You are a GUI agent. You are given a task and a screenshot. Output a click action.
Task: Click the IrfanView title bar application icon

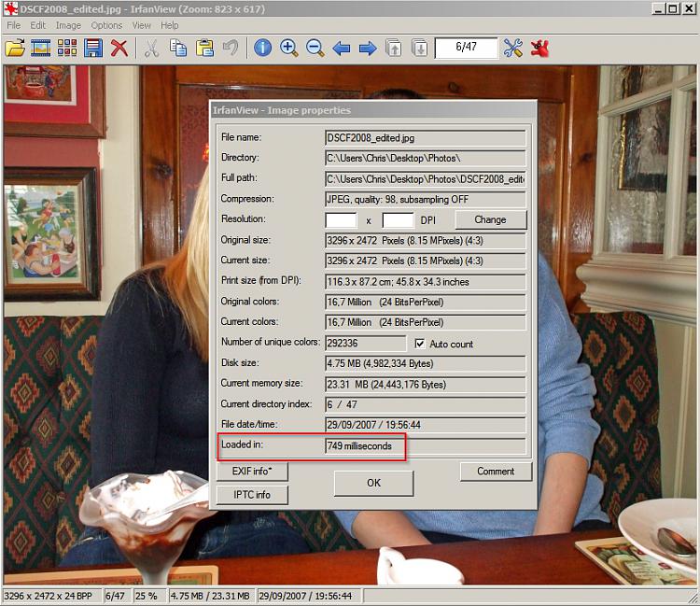click(10, 8)
